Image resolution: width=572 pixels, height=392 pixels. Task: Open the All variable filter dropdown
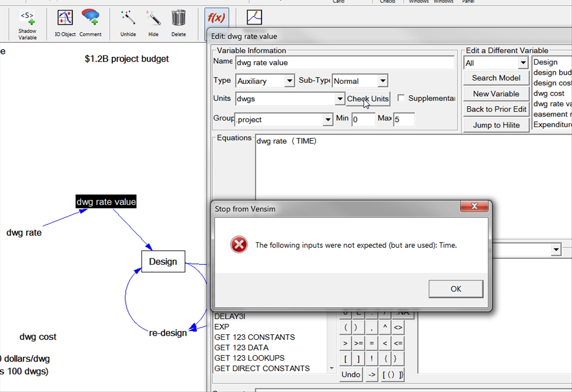pos(523,63)
